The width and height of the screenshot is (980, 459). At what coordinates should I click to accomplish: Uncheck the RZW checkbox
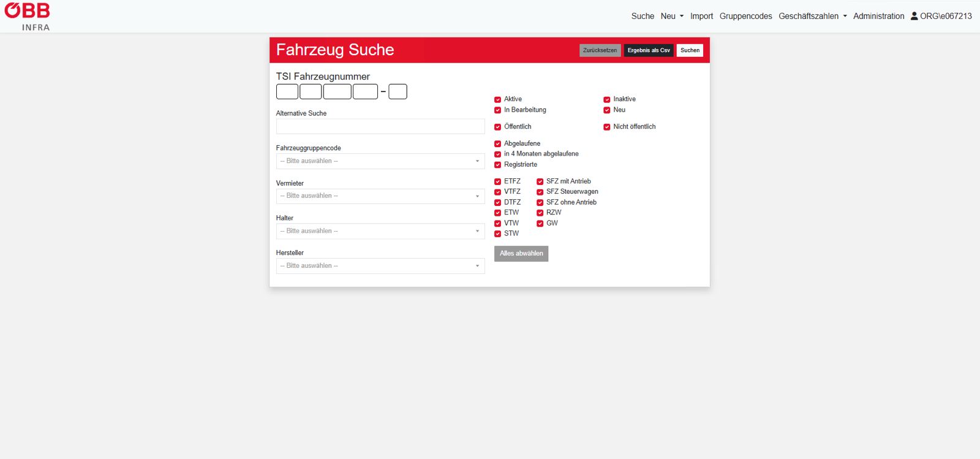coord(540,213)
